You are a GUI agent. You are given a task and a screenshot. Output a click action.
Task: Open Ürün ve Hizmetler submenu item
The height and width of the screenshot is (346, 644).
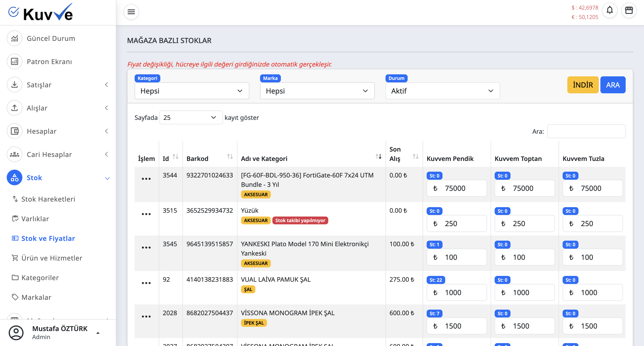[x=52, y=258]
